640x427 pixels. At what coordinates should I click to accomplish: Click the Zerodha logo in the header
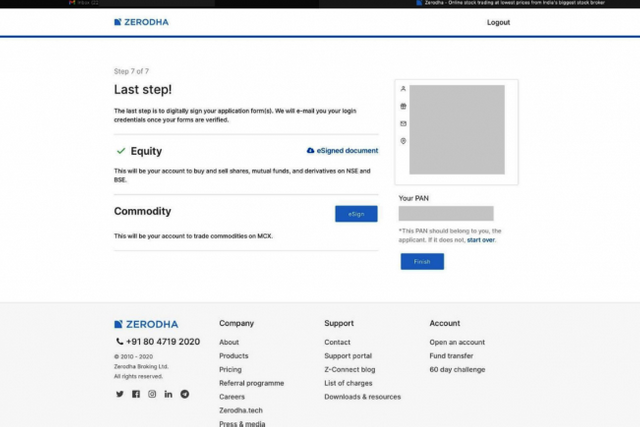141,22
